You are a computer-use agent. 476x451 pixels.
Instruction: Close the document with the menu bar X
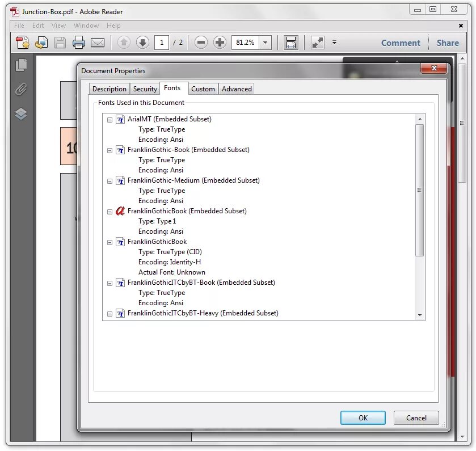pyautogui.click(x=461, y=26)
